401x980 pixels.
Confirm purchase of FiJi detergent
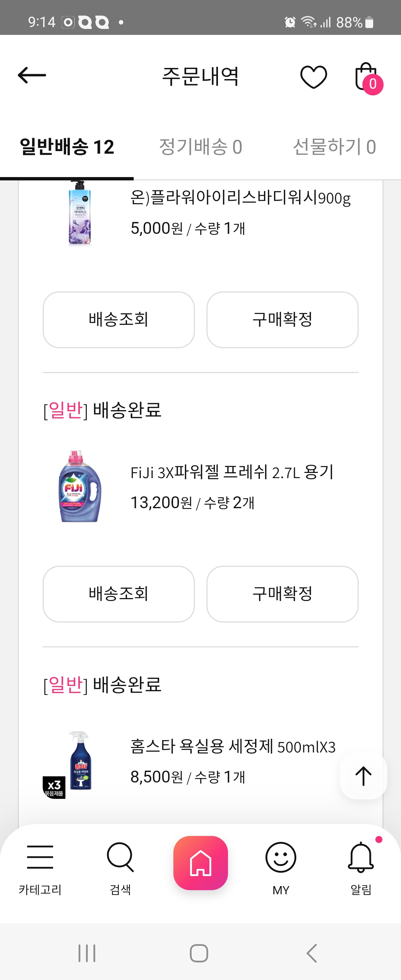pyautogui.click(x=282, y=594)
